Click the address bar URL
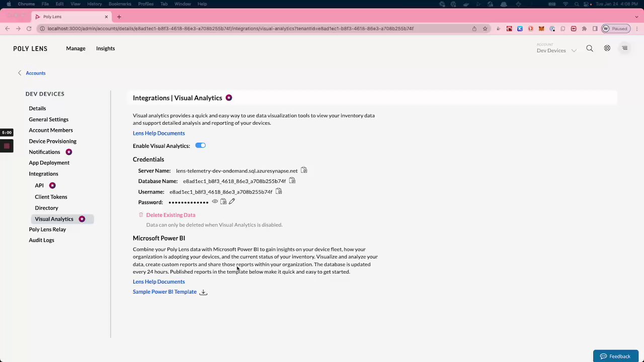This screenshot has height=362, width=644. click(x=230, y=29)
